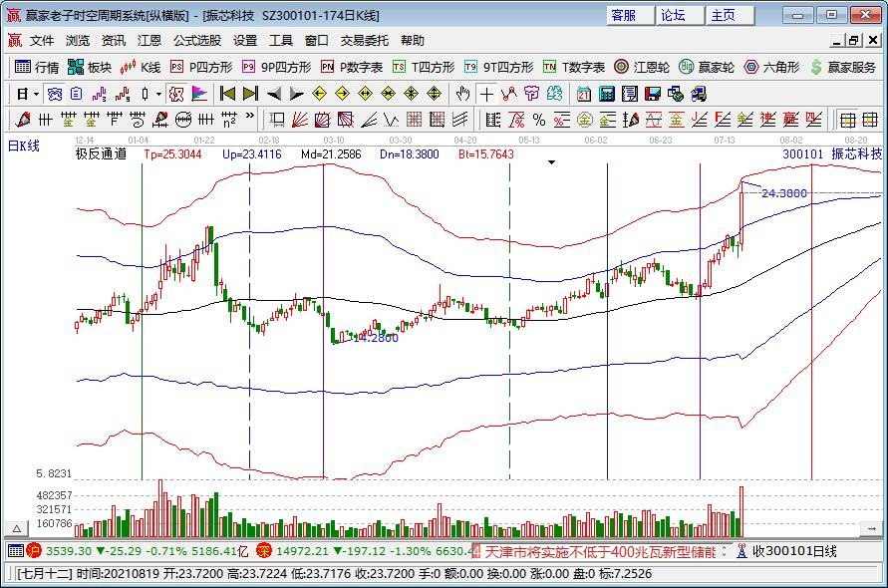Click the 论坛 forum button
Image resolution: width=888 pixels, height=588 pixels.
point(680,15)
